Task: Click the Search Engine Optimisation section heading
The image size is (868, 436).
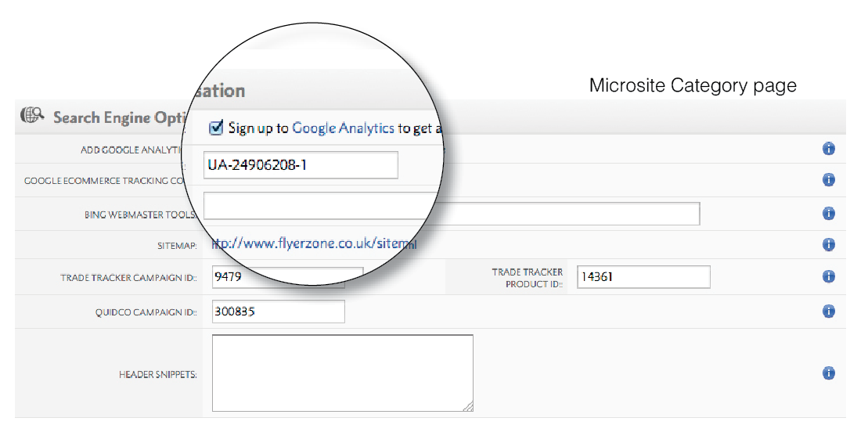Action: pyautogui.click(x=118, y=117)
